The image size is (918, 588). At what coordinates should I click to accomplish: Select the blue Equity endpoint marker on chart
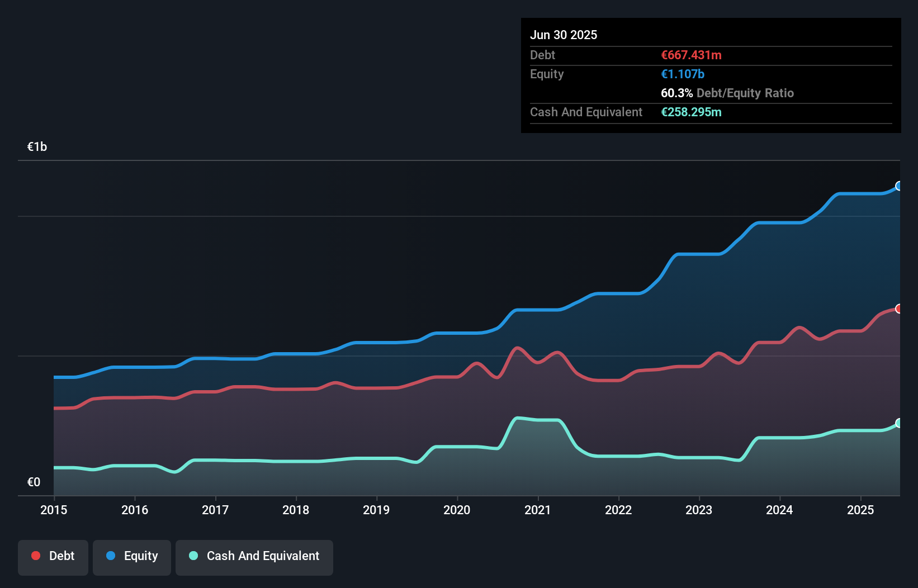(x=899, y=186)
